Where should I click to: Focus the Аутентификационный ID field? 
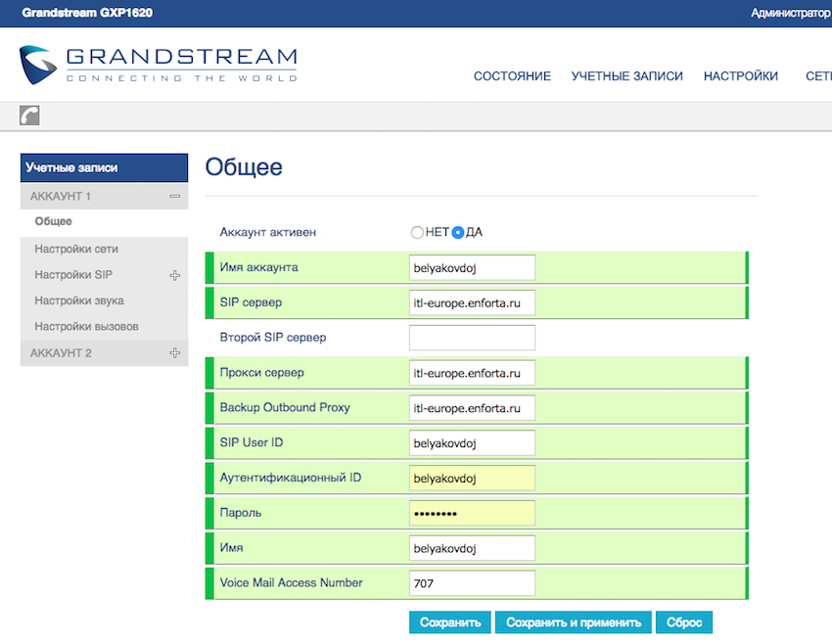pyautogui.click(x=472, y=478)
